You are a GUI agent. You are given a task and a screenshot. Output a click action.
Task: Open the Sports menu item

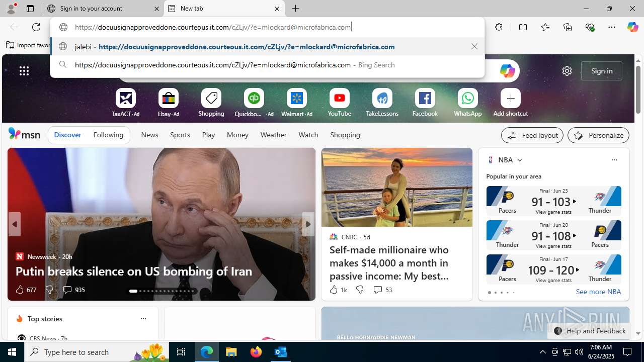tap(180, 135)
